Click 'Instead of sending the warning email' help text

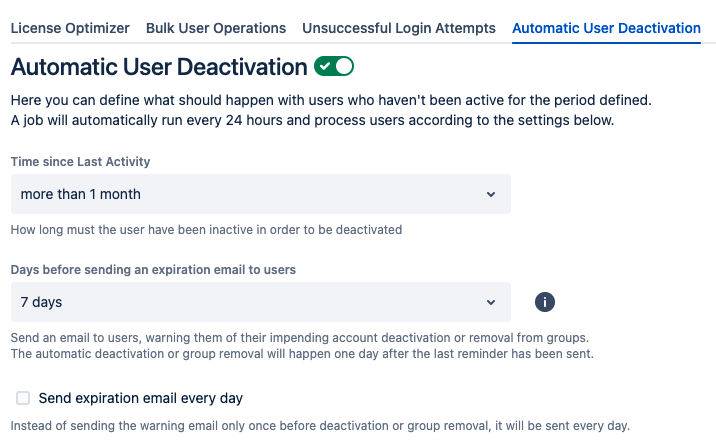(320, 426)
